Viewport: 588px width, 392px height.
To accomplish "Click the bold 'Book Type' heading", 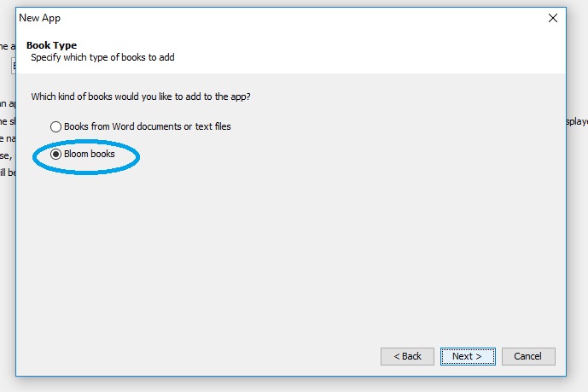I will coord(51,45).
